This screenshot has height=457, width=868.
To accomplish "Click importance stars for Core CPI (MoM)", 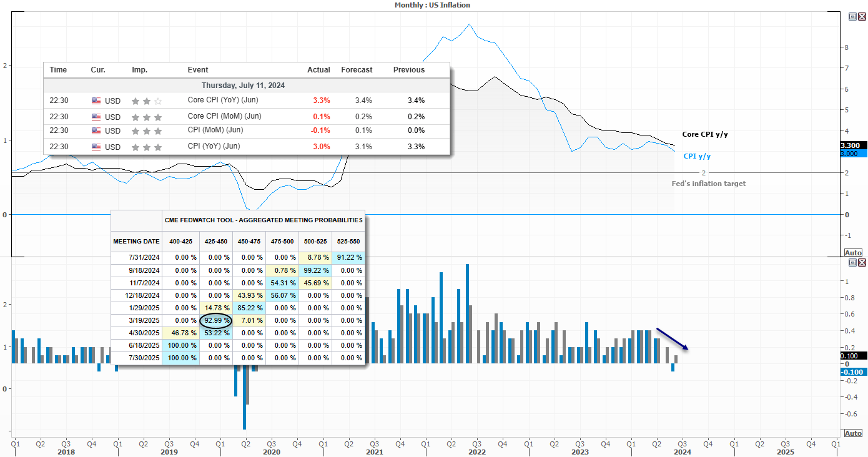I will (147, 117).
